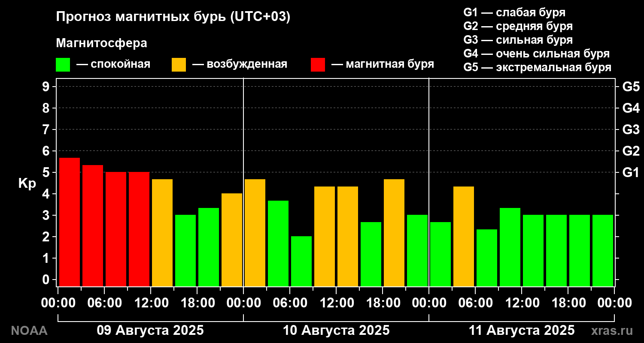Click the 'G3 — сильная буря' legend line
The image size is (644, 343).
tap(518, 40)
